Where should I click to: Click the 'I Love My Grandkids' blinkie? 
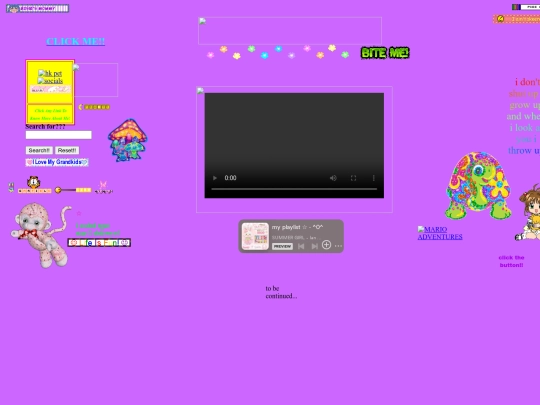(57, 162)
